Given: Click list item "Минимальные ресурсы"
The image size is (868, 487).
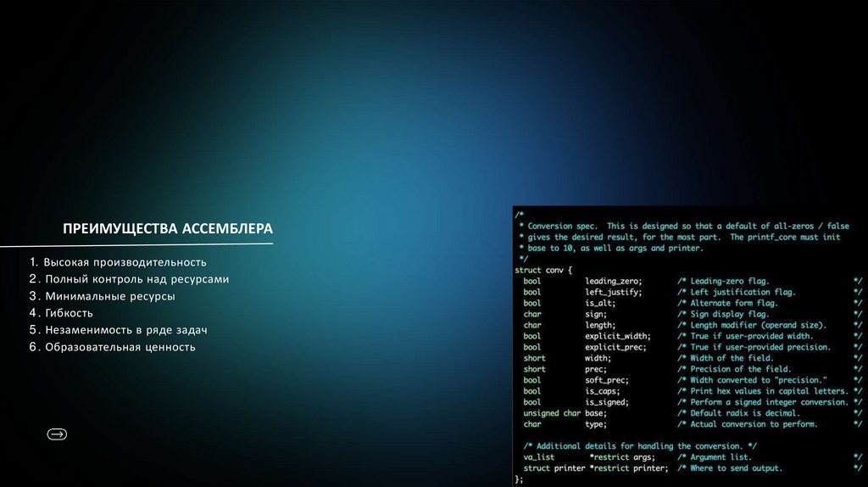Looking at the screenshot, I should [x=103, y=296].
